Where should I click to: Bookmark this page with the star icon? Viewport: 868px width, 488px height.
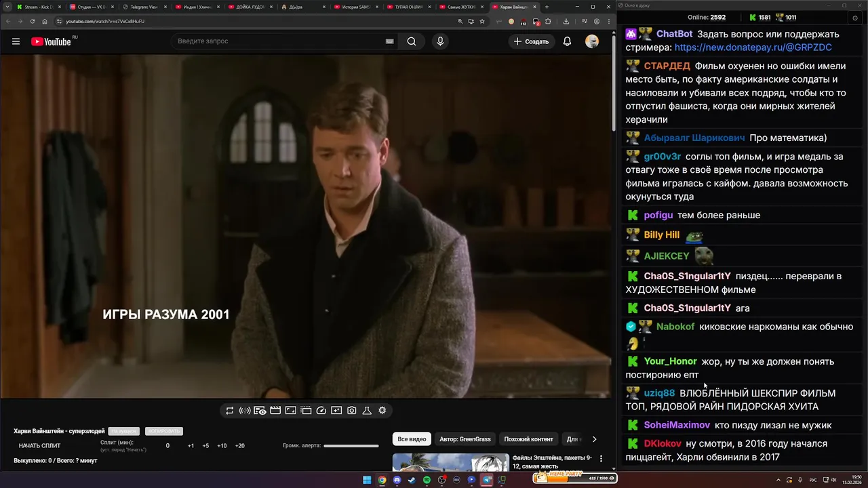pyautogui.click(x=482, y=21)
